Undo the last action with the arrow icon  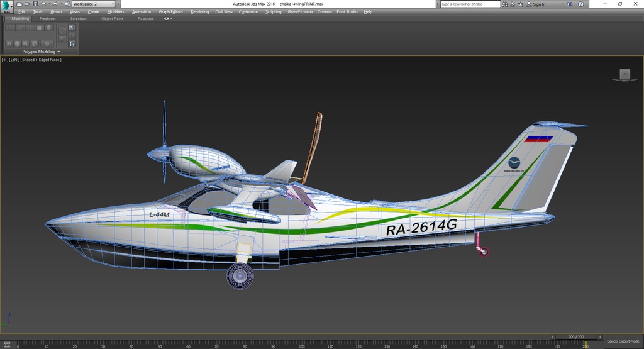tap(43, 4)
